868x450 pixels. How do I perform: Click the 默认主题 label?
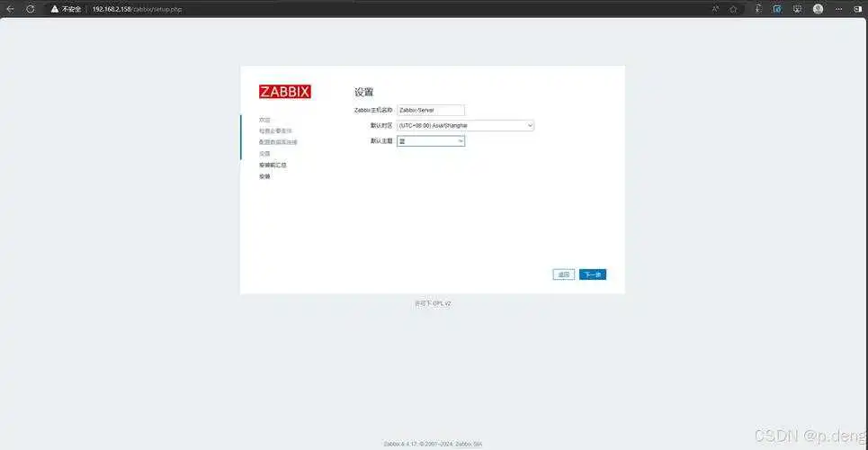tap(381, 141)
